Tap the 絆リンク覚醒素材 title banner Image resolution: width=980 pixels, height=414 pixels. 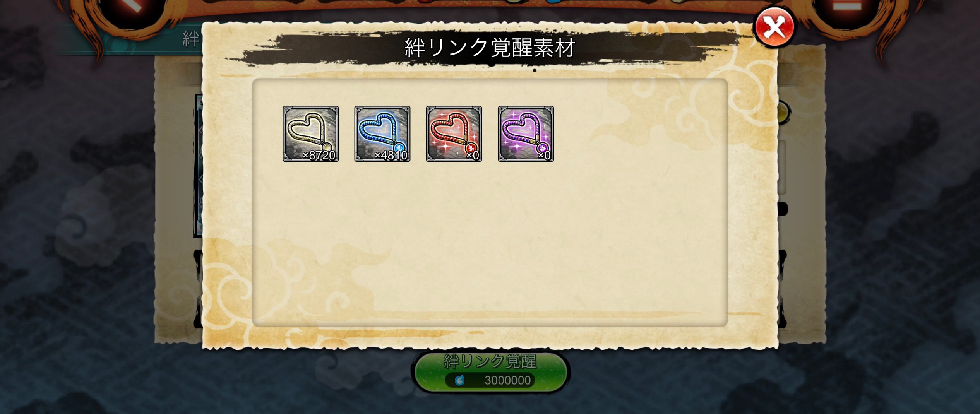[490, 48]
